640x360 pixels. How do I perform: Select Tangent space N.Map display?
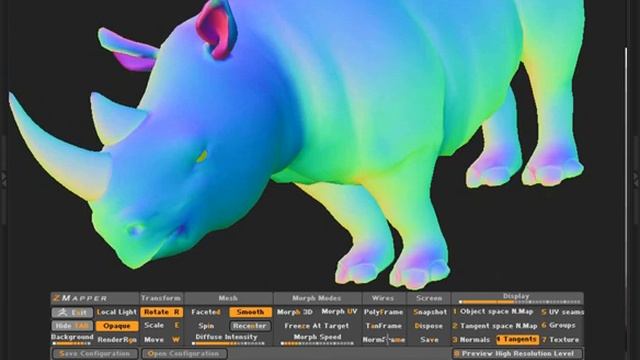click(x=495, y=326)
